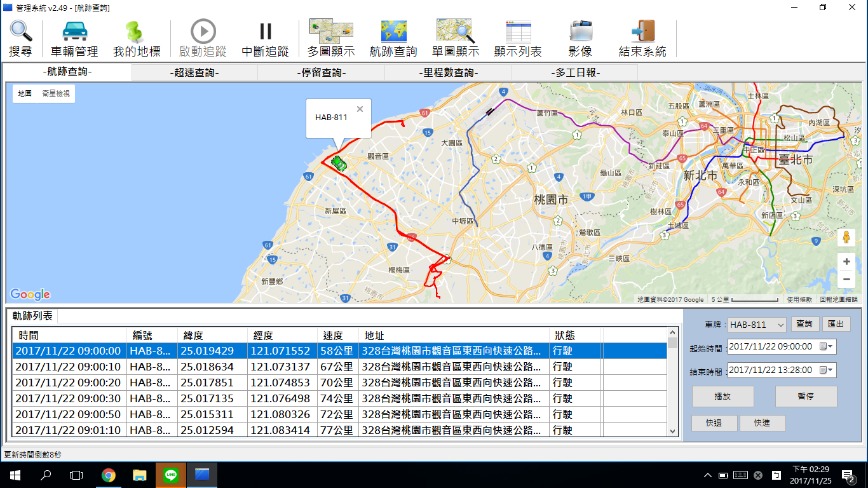Image resolution: width=868 pixels, height=488 pixels.
Task: Click the 暫停 pause button
Action: (806, 396)
